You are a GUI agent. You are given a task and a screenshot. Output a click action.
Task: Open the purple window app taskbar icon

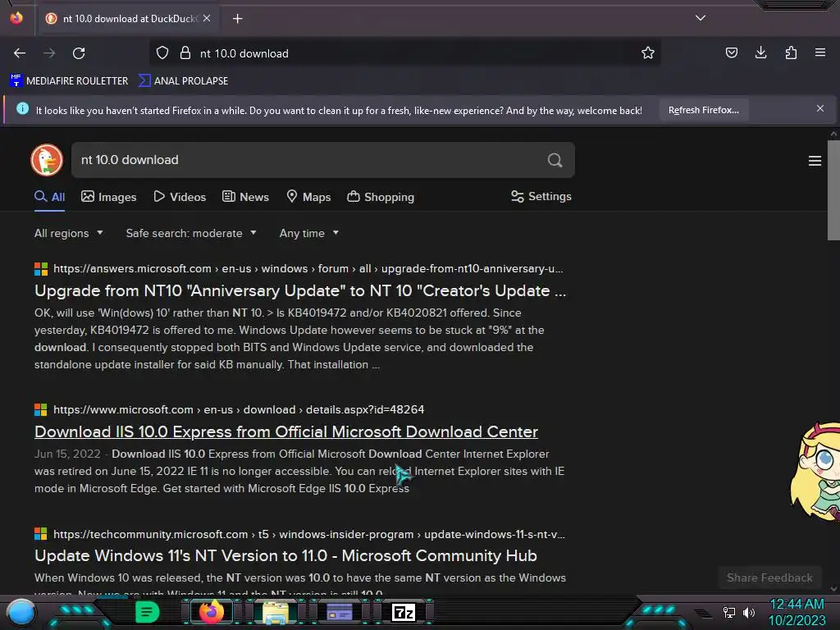[340, 612]
